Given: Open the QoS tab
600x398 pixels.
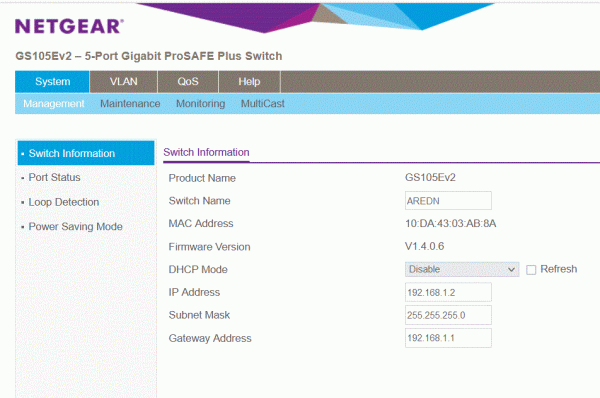Looking at the screenshot, I should [x=188, y=82].
